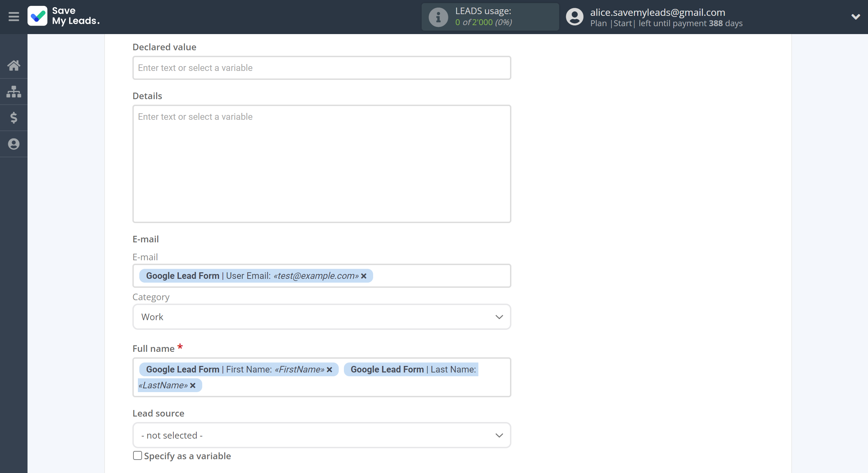Click the billing/dollar icon in sidebar

click(x=14, y=117)
